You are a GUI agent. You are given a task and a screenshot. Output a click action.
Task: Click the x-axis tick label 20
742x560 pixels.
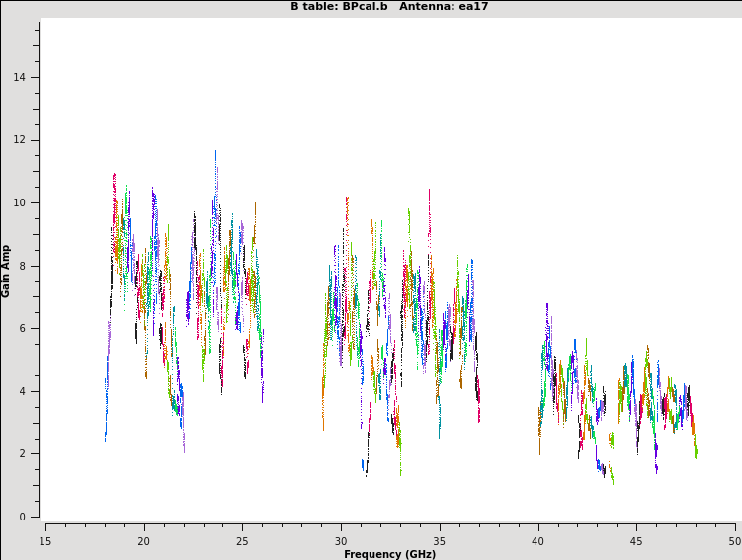tap(143, 541)
